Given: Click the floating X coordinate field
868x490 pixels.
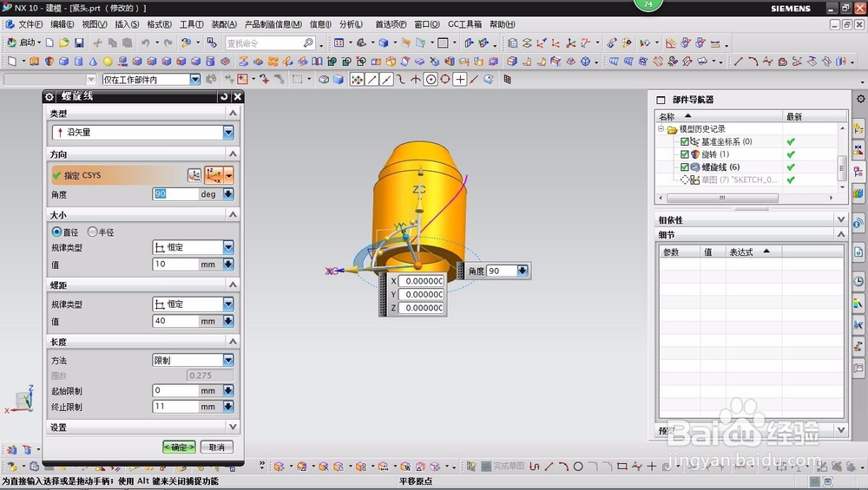Looking at the screenshot, I should point(421,281).
